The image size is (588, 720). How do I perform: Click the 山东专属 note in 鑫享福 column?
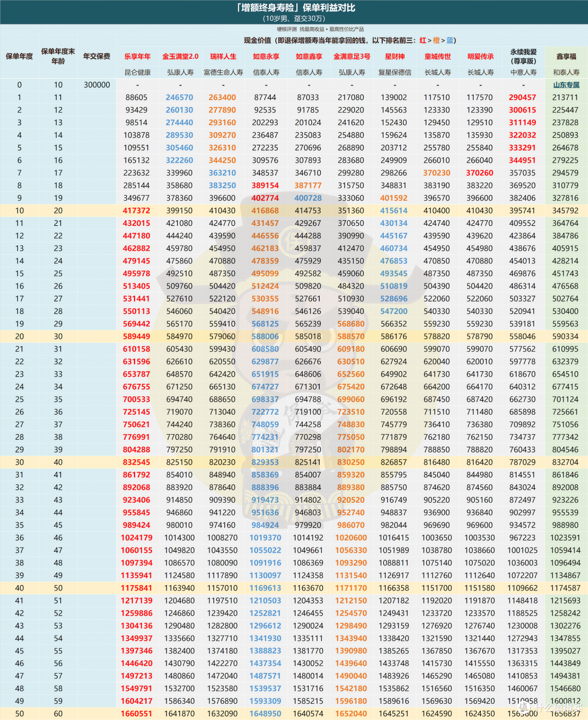click(566, 85)
